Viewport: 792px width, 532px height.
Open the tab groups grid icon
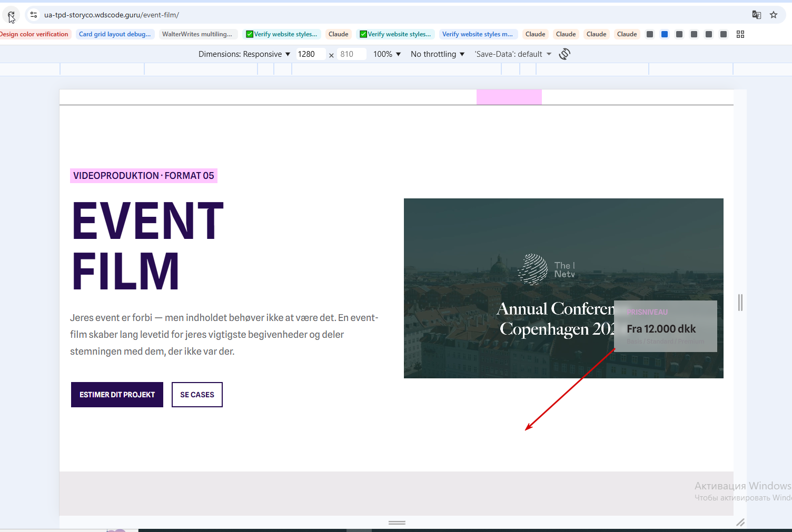[x=740, y=34]
